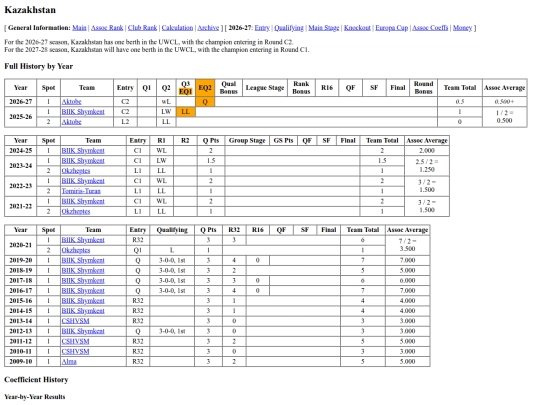The image size is (540, 405).
Task: Open Alma team link in 2009-10 row
Action: tap(69, 362)
